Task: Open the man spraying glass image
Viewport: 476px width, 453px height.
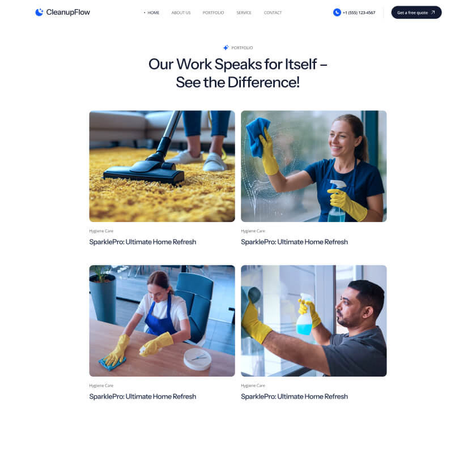Action: click(x=313, y=320)
